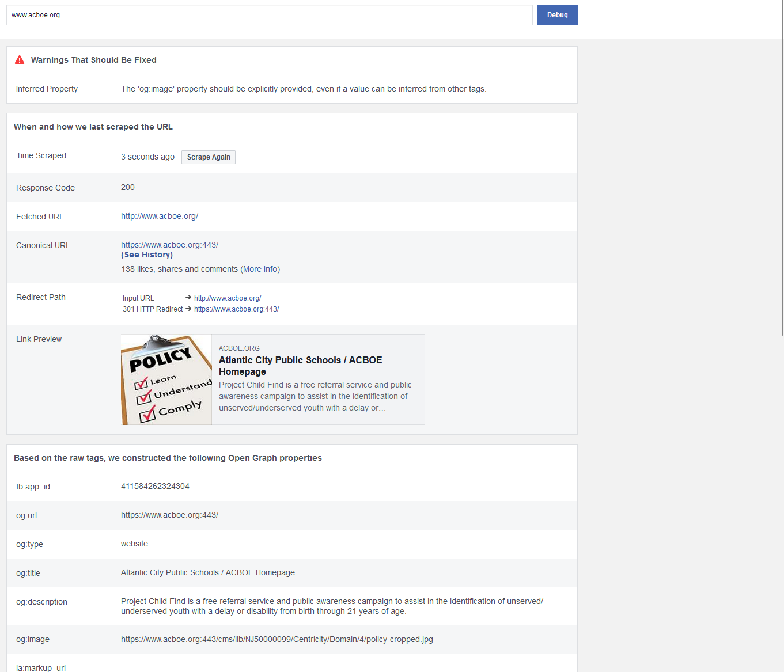Viewport: 784px width, 672px height.
Task: Click the Scrape Again button
Action: point(209,157)
